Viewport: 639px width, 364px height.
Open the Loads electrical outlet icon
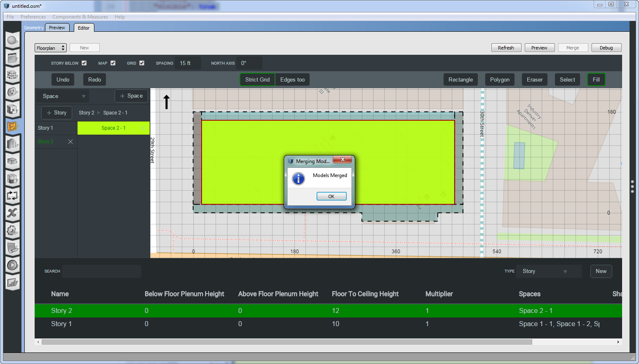(x=12, y=92)
